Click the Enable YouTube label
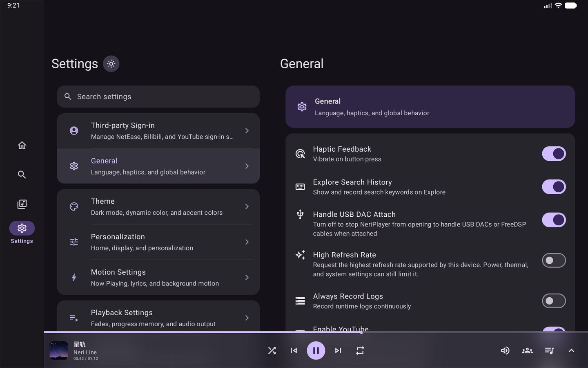Viewport: 588px width, 368px height. coord(341,328)
